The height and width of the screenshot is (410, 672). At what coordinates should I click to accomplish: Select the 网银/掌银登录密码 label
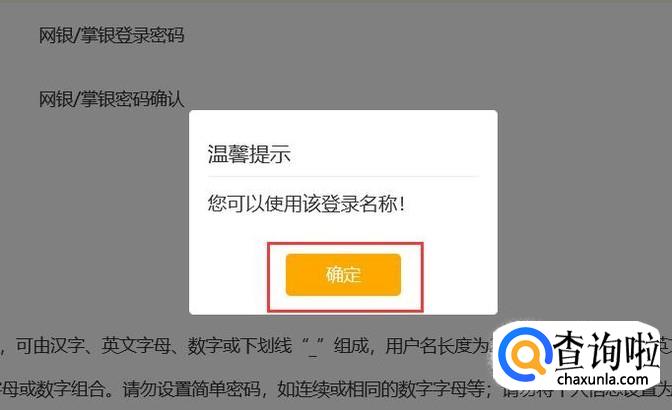[111, 35]
